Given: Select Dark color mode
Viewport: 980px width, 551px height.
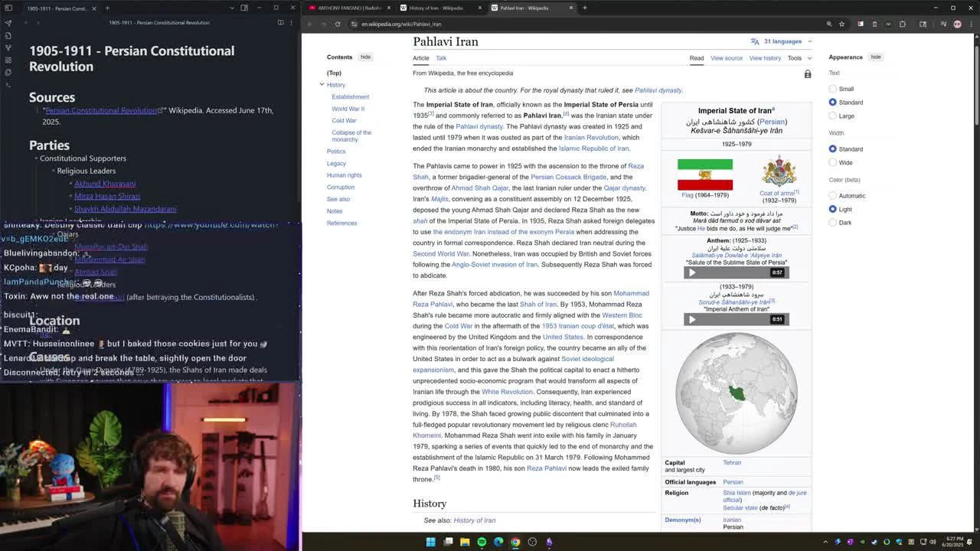Looking at the screenshot, I should (x=833, y=223).
